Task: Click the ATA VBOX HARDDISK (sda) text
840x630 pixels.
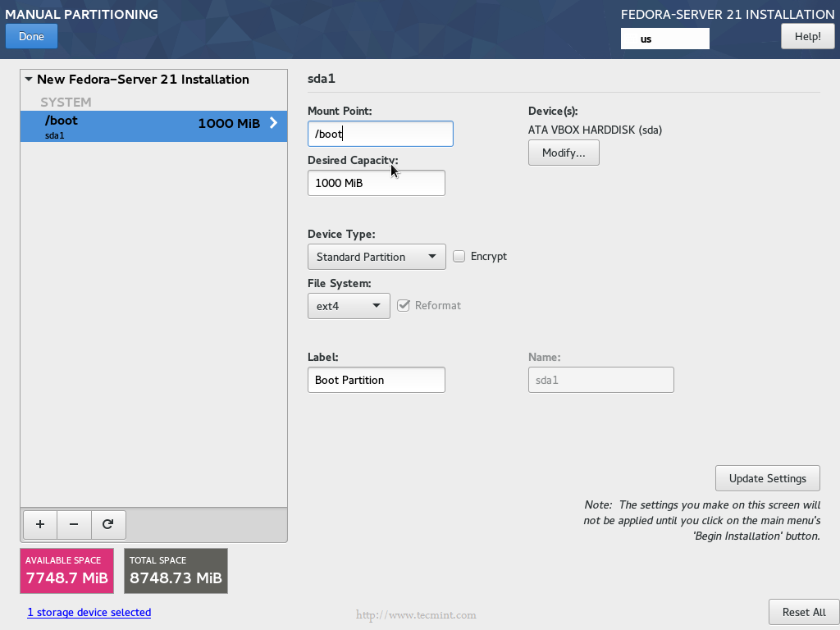Action: point(596,130)
